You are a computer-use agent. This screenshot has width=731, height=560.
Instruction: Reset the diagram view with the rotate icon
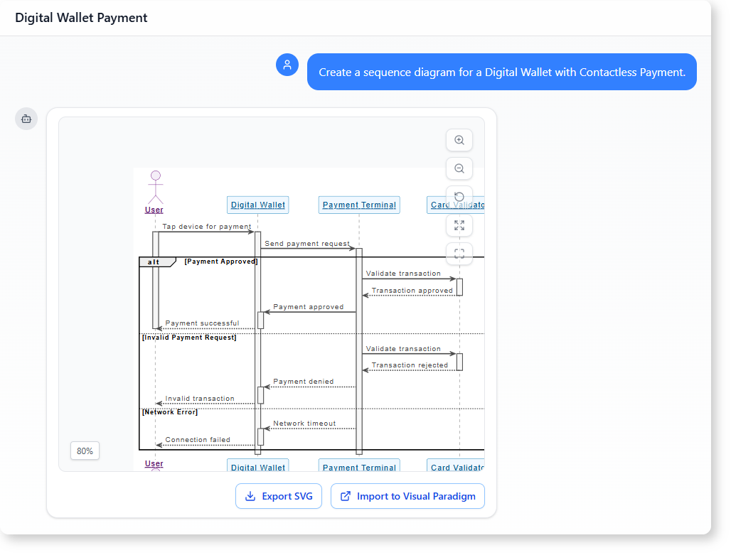click(x=459, y=197)
